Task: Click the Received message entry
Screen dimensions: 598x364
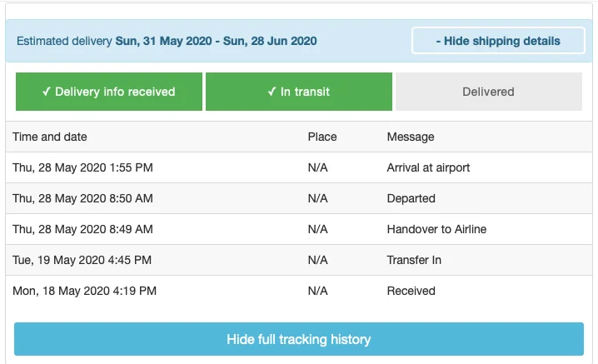Action: tap(411, 291)
